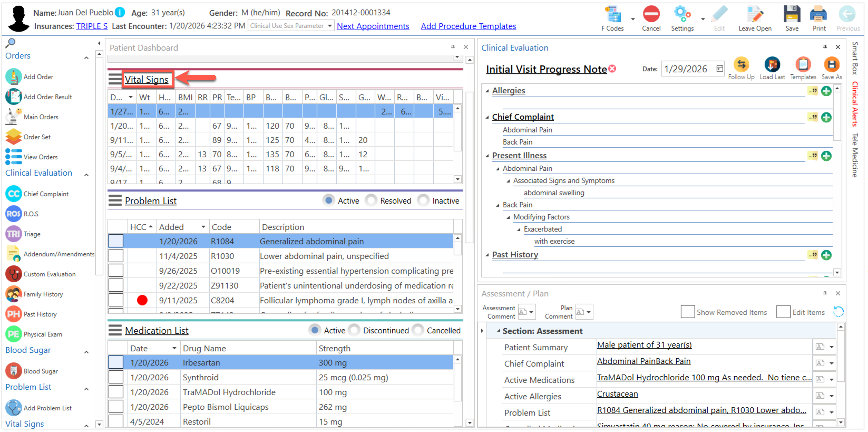The height and width of the screenshot is (432, 868).
Task: Collapse the Present Illness section
Action: point(487,156)
